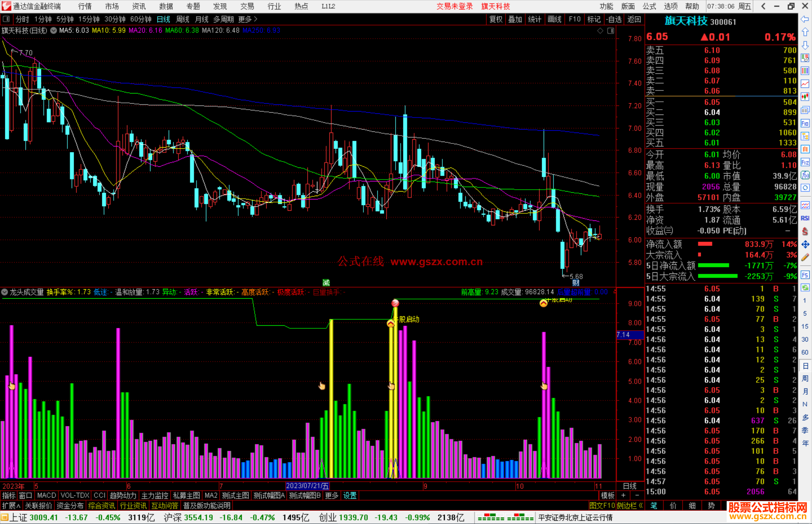Click the formula f(x) sidebar icon
Screen dimensions: 812x524
pyautogui.click(x=805, y=175)
